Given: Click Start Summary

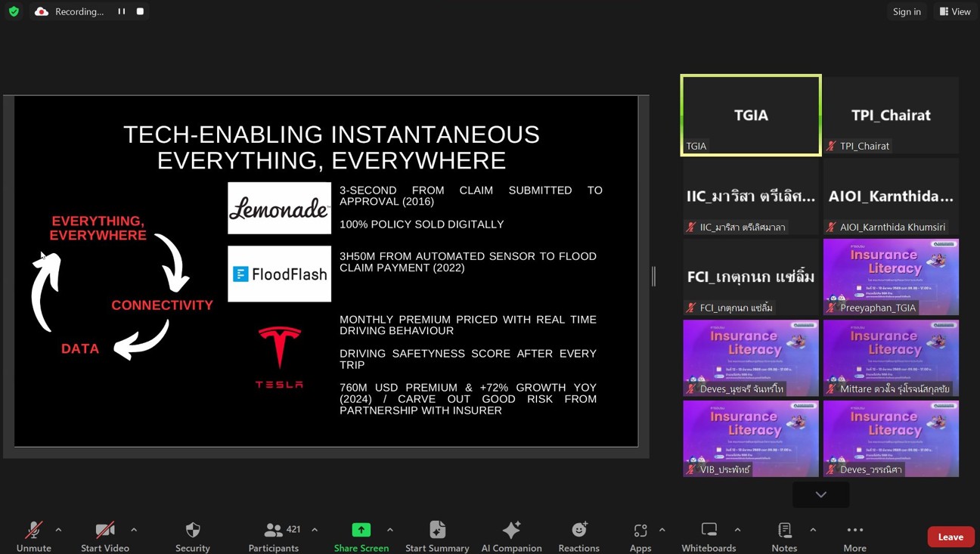Looking at the screenshot, I should [x=437, y=537].
